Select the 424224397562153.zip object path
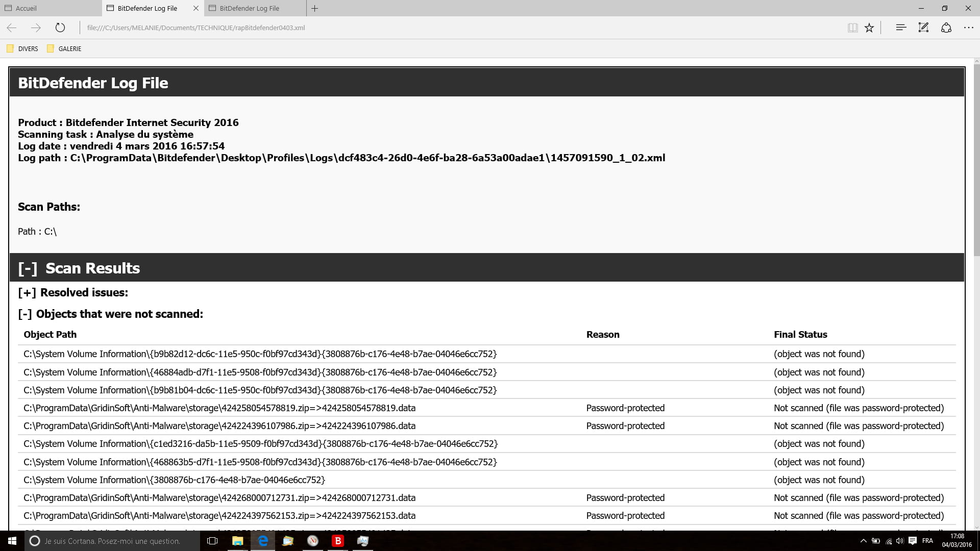The image size is (980, 551). coord(219,516)
